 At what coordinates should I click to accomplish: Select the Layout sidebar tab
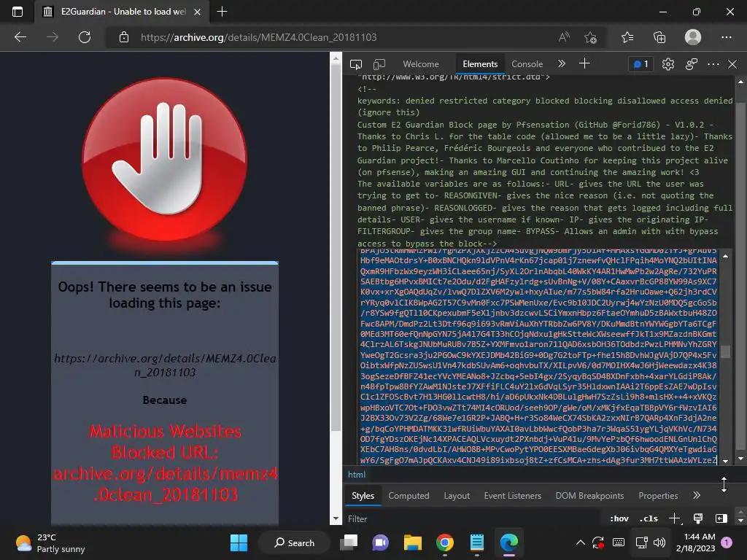(x=457, y=496)
